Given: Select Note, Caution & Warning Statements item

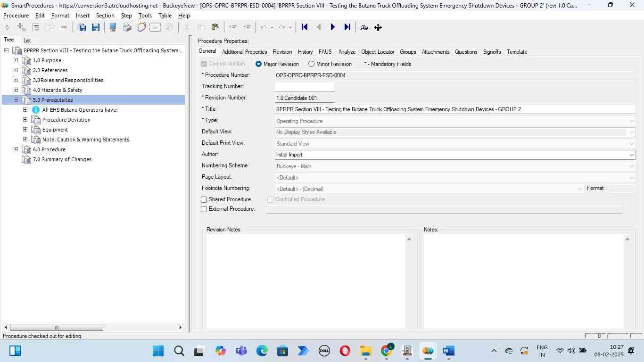Looking at the screenshot, I should click(86, 140).
